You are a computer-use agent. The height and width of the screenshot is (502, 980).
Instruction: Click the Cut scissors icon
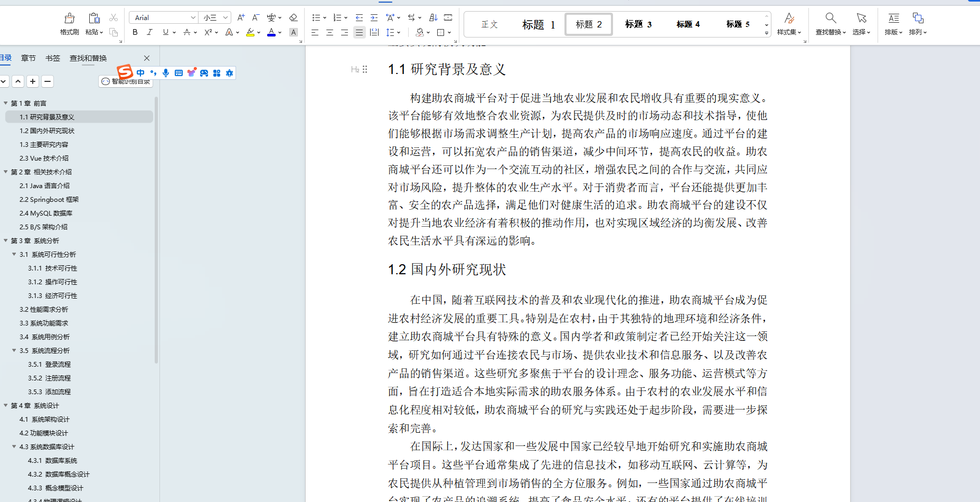(x=113, y=17)
